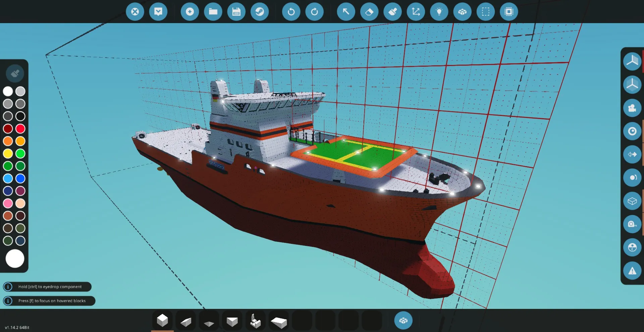Click the undo counter-clockwise arrow

coord(291,12)
